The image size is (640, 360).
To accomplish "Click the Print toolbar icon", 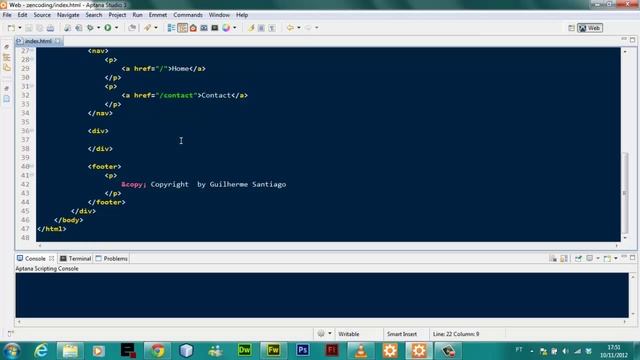I will tap(50, 28).
